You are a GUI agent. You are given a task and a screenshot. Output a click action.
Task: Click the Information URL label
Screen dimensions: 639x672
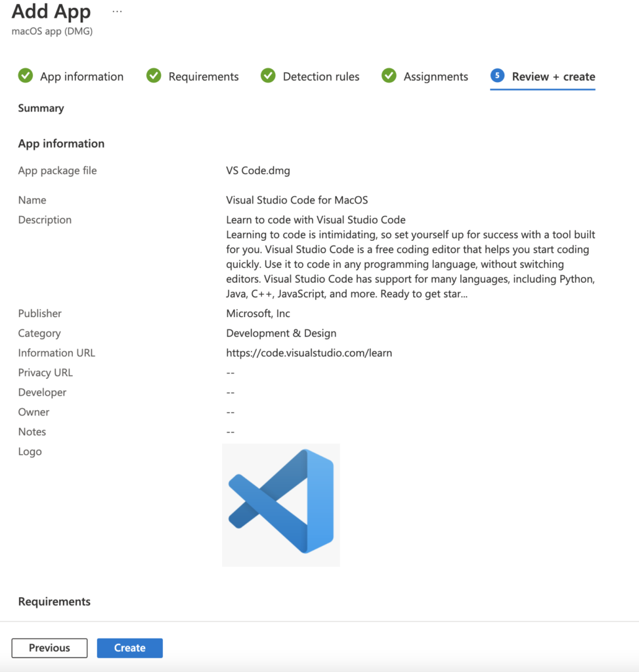click(56, 352)
